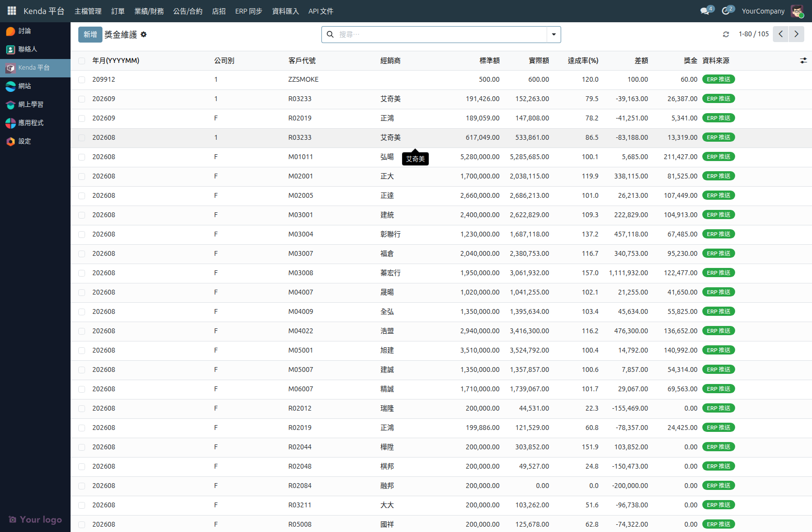Viewport: 812px width, 532px height.
Task: Check the M03004 row checkbox
Action: tap(82, 235)
